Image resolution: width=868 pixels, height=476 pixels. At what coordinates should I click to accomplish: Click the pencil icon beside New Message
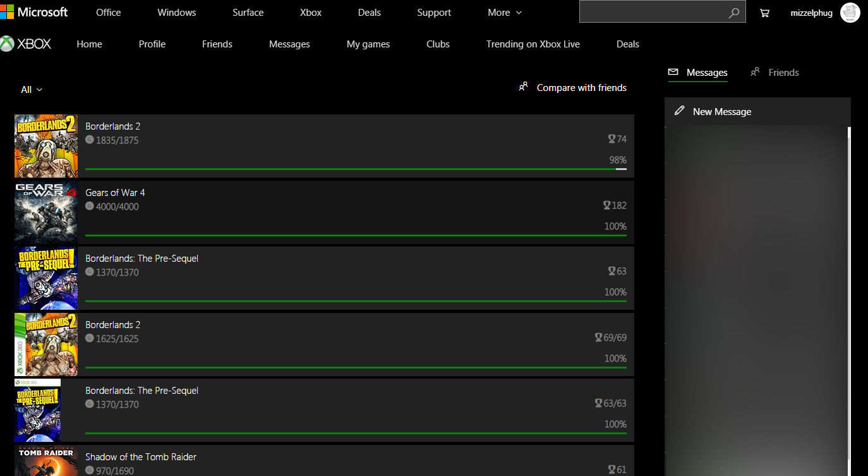click(679, 111)
